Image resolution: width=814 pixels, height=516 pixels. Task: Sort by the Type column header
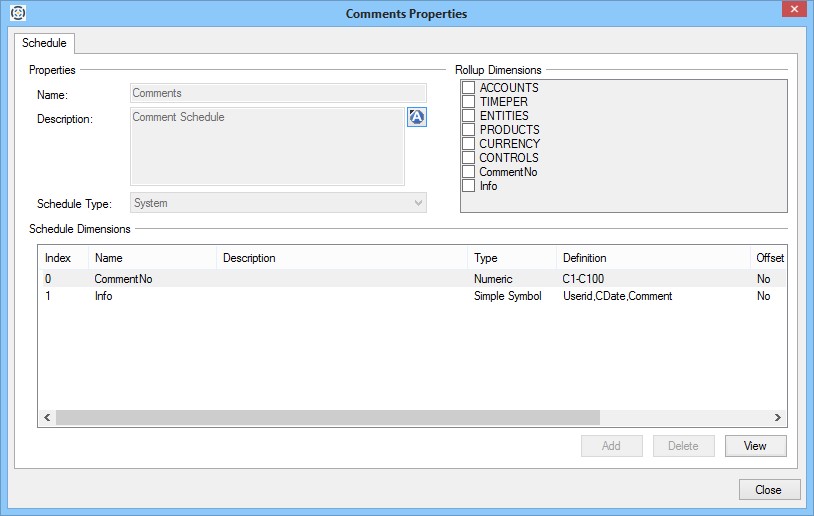pyautogui.click(x=510, y=258)
